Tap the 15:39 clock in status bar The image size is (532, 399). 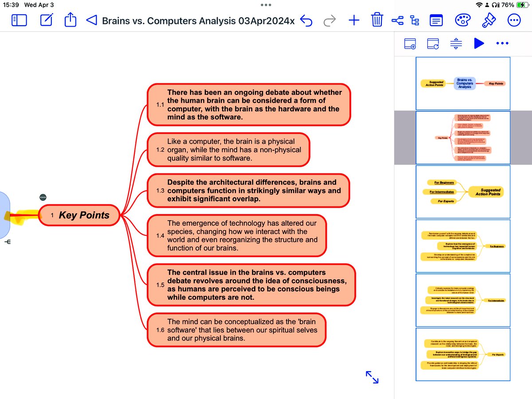11,4
